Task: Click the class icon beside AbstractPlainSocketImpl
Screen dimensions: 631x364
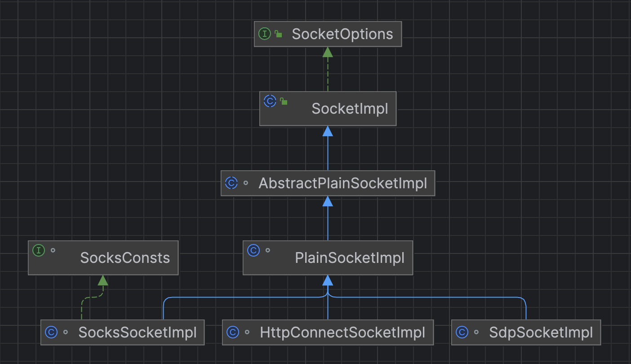Action: (231, 183)
